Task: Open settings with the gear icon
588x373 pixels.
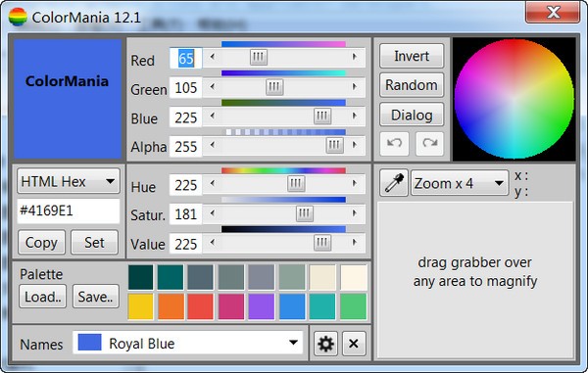Action: (325, 344)
